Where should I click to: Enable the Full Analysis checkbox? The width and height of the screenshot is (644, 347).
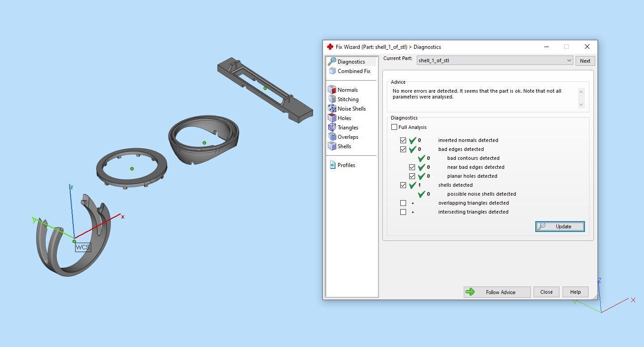pyautogui.click(x=394, y=127)
